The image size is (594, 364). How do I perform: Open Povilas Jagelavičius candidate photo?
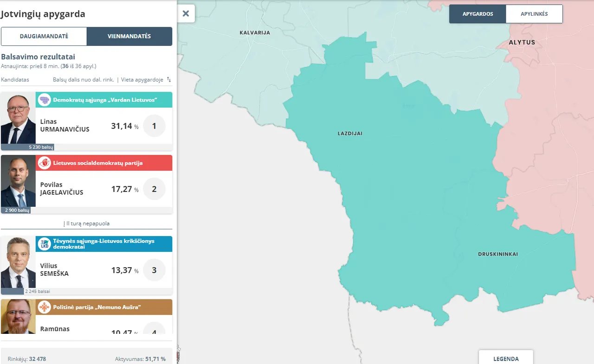coord(18,182)
